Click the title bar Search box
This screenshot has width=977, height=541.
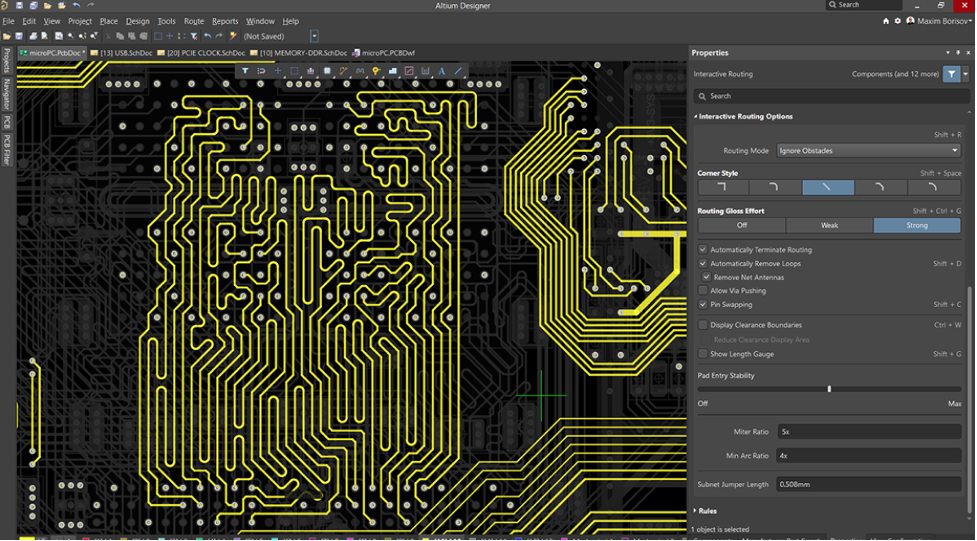864,5
